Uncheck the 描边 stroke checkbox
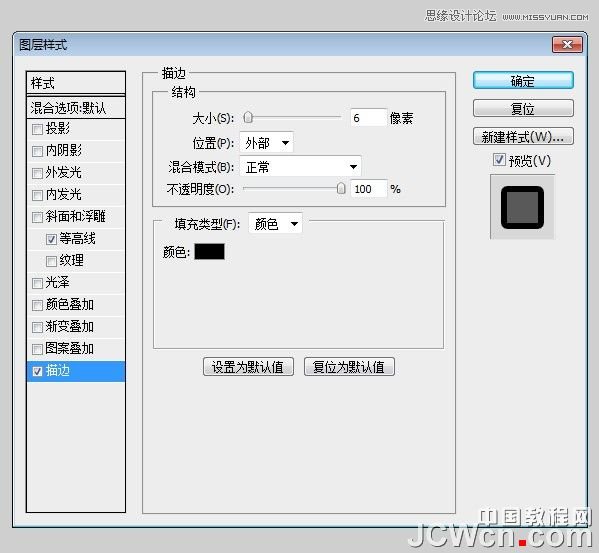Viewport: 599px width, 553px height. 37,371
